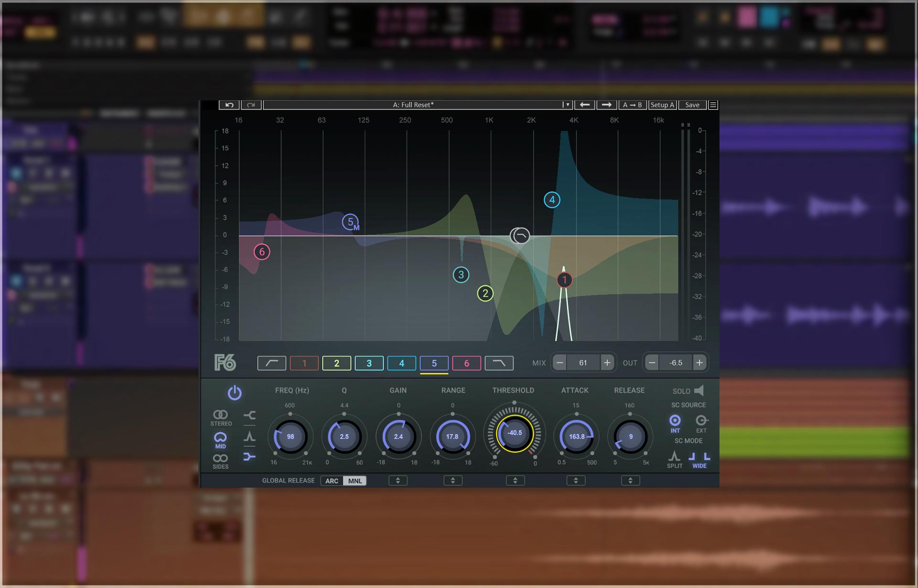
Task: Open the preset name dropdown arrow
Action: [x=567, y=105]
